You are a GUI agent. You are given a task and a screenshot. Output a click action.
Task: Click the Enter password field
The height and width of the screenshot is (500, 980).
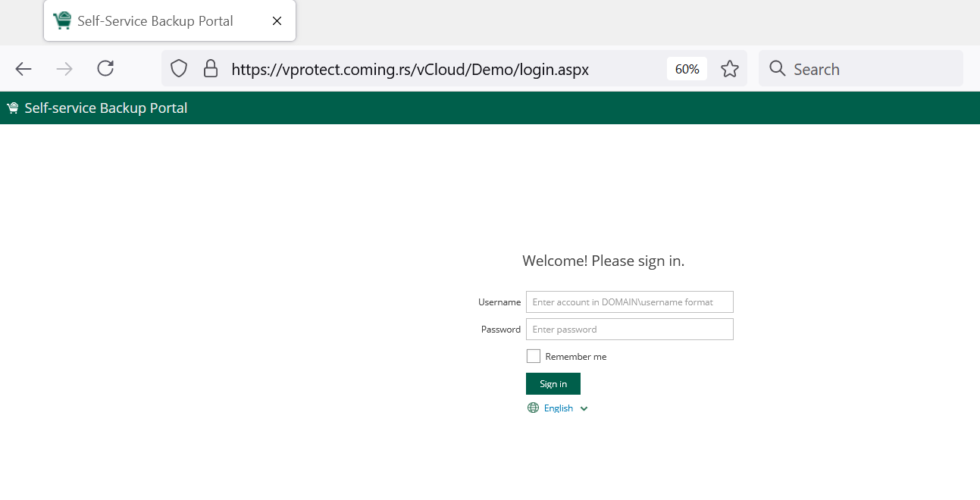[x=629, y=329]
